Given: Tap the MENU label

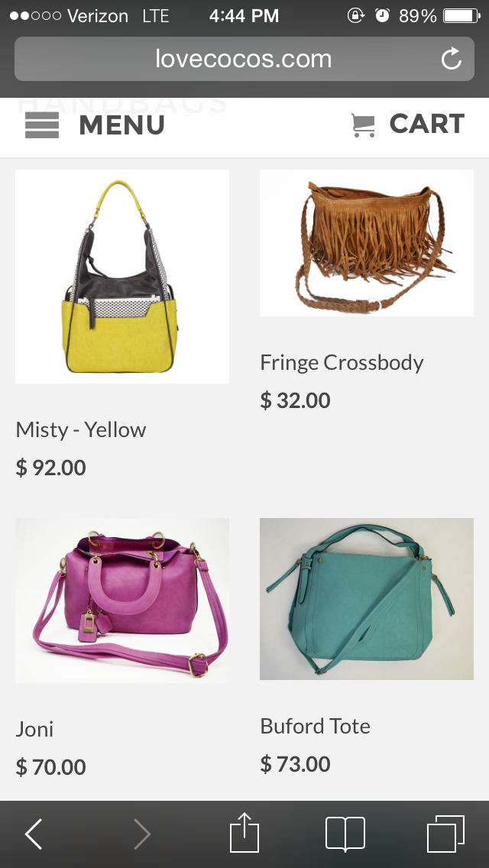Looking at the screenshot, I should pyautogui.click(x=121, y=125).
